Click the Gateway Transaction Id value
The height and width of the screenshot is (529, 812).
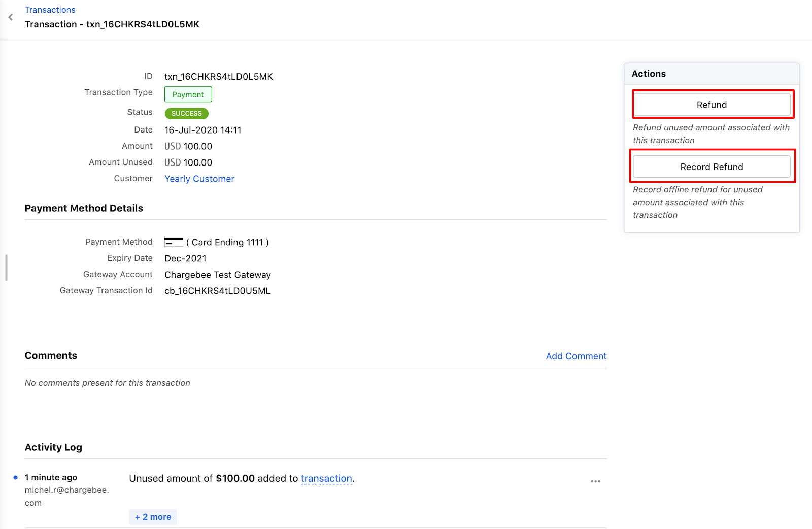pos(217,291)
